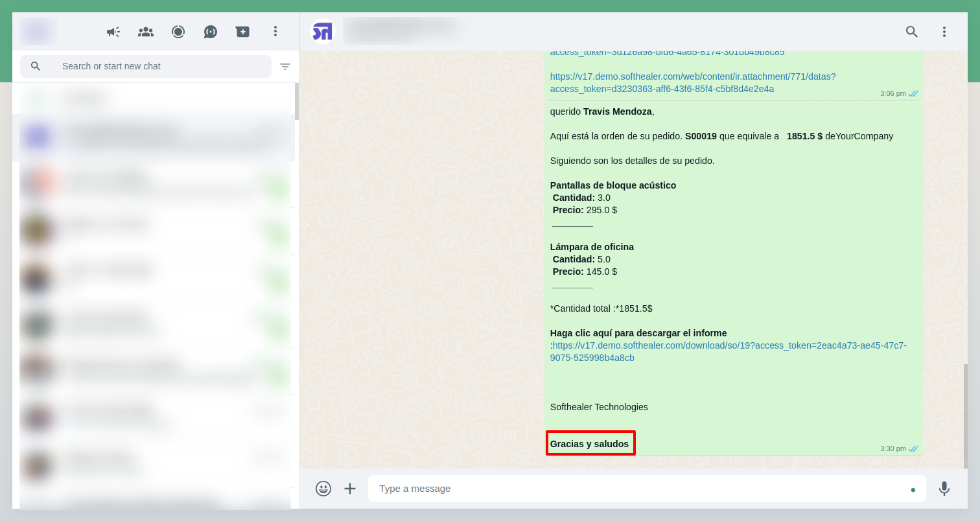Open the advertise megaphone icon
The width and height of the screenshot is (980, 521).
tap(113, 31)
